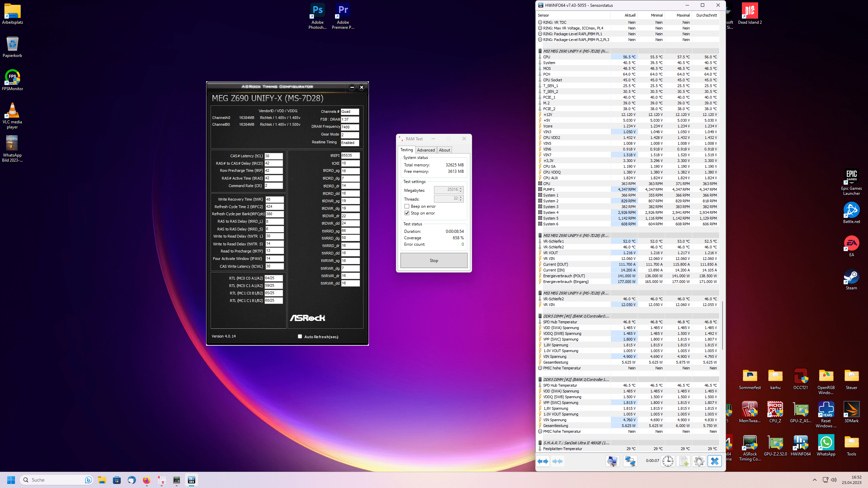Minimize ASRock Timing Configurator window
The width and height of the screenshot is (868, 488).
click(x=352, y=87)
